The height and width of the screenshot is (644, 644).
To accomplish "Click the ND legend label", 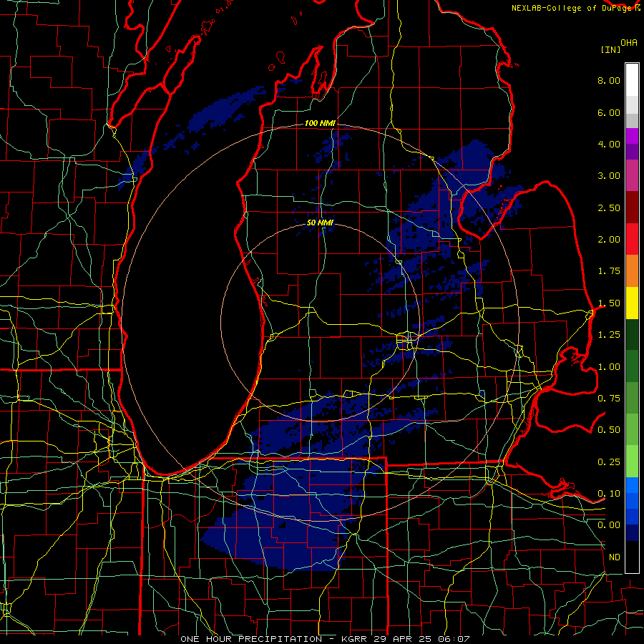I will (615, 557).
